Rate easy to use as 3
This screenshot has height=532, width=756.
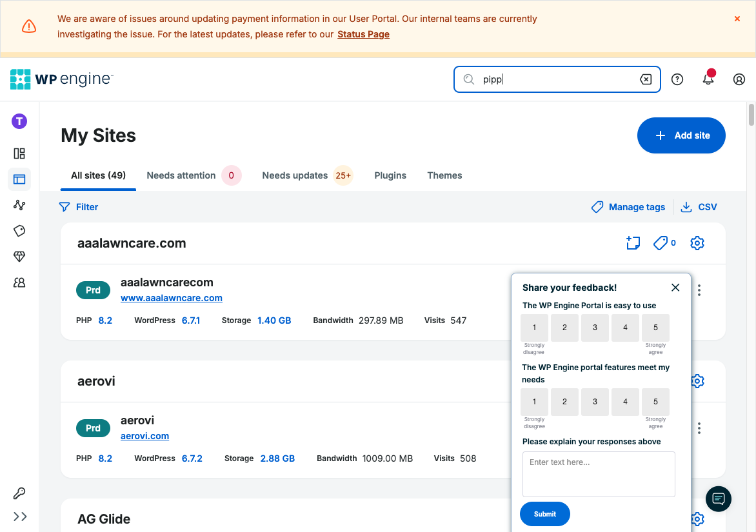595,328
